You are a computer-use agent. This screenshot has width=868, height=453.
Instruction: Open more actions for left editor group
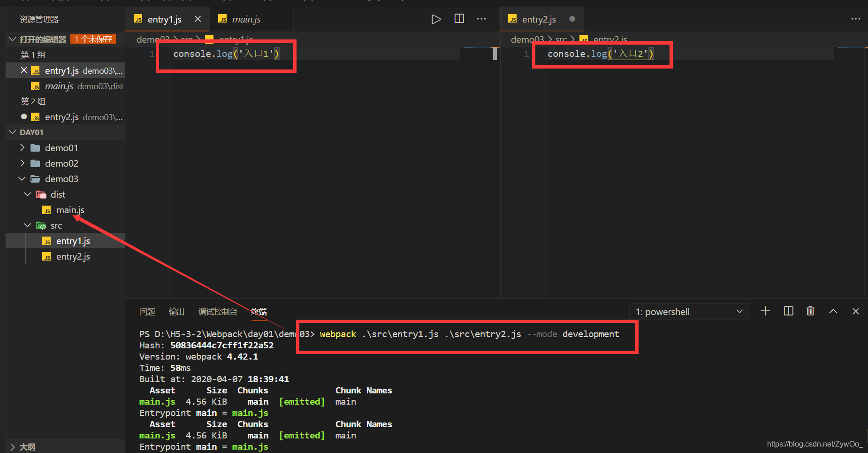[481, 19]
